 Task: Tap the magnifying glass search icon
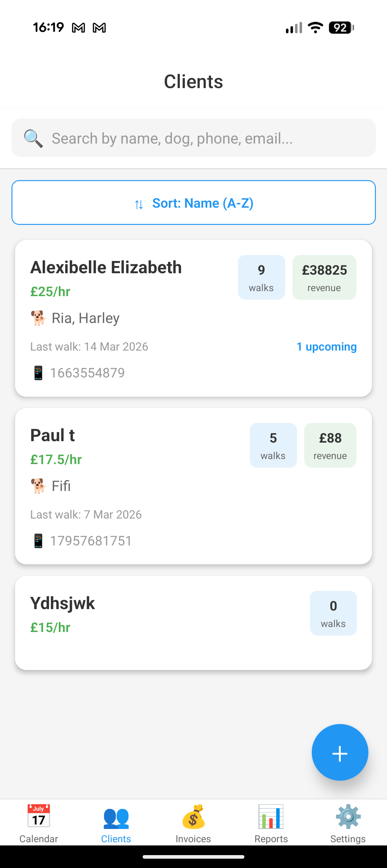[x=33, y=138]
